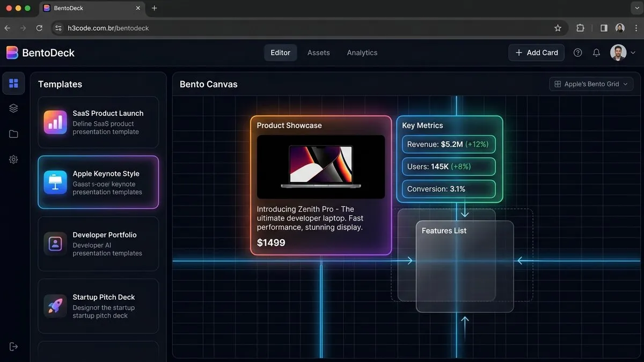Switch to the Analytics tab

(362, 53)
